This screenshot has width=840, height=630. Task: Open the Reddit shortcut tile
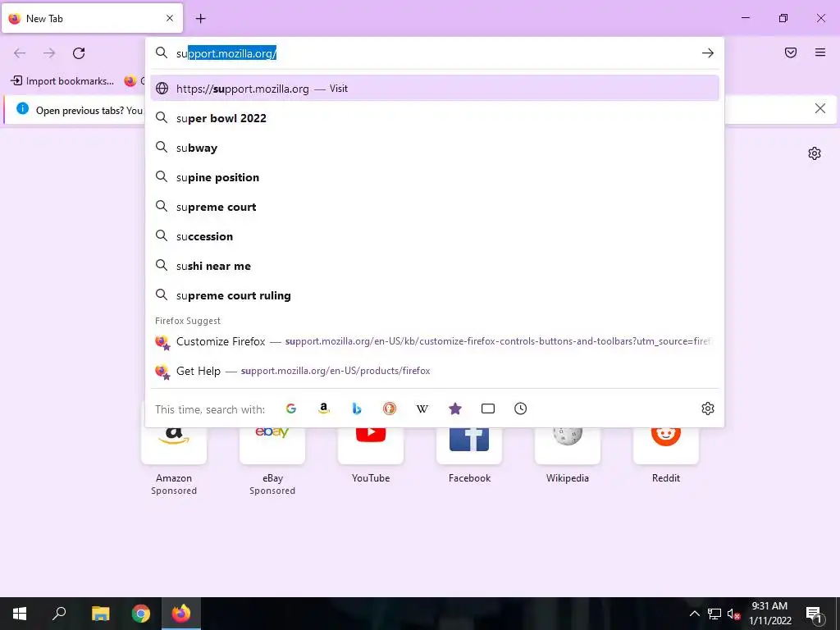[x=666, y=446]
